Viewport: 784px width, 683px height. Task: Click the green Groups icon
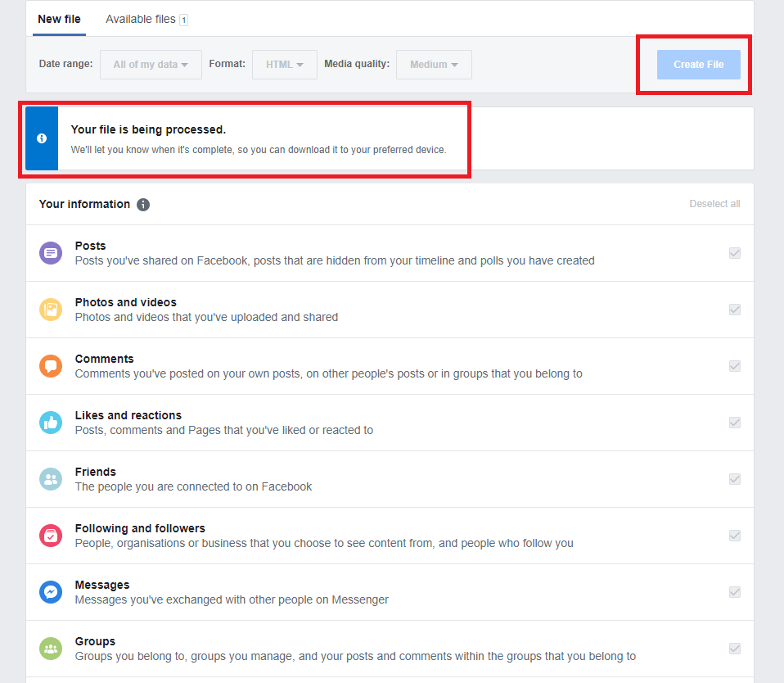(51, 649)
